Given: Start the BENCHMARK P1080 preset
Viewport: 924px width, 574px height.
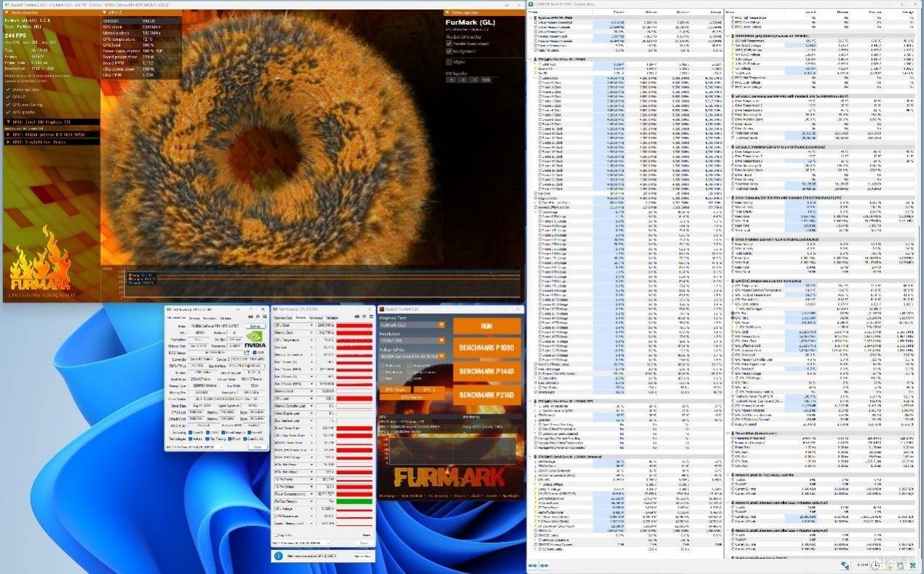Looking at the screenshot, I should (486, 348).
